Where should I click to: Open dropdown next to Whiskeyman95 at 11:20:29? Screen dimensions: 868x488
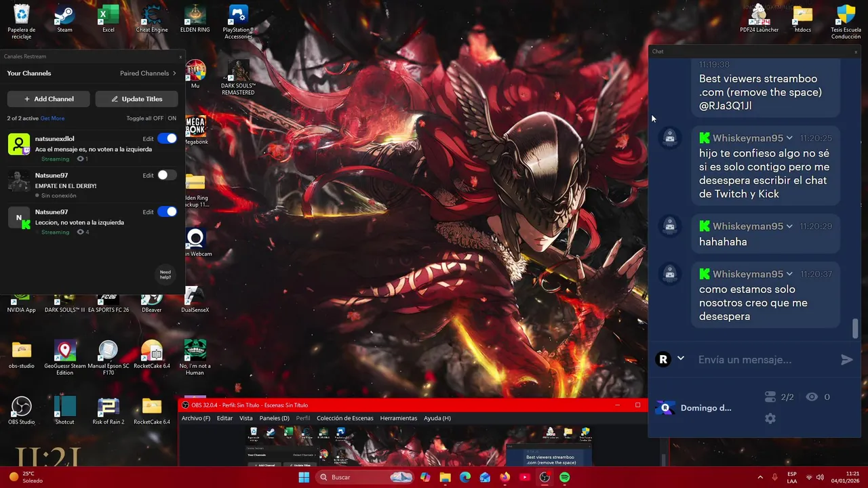[x=789, y=226]
